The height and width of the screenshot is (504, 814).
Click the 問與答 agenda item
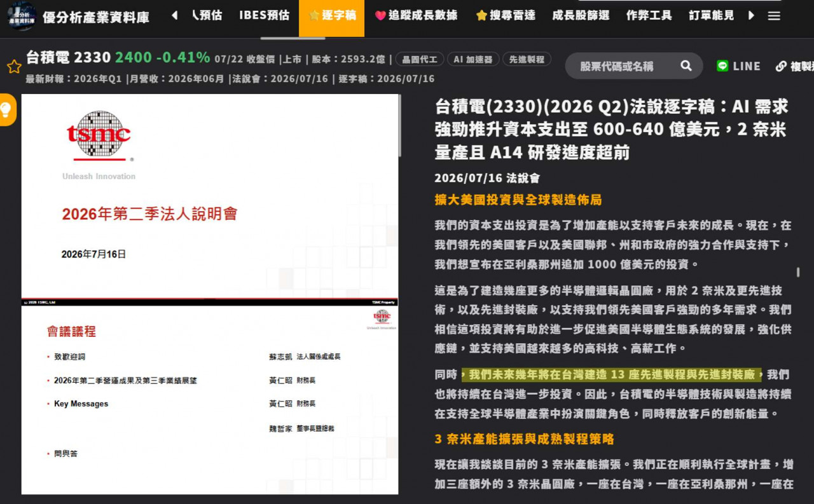coord(66,454)
